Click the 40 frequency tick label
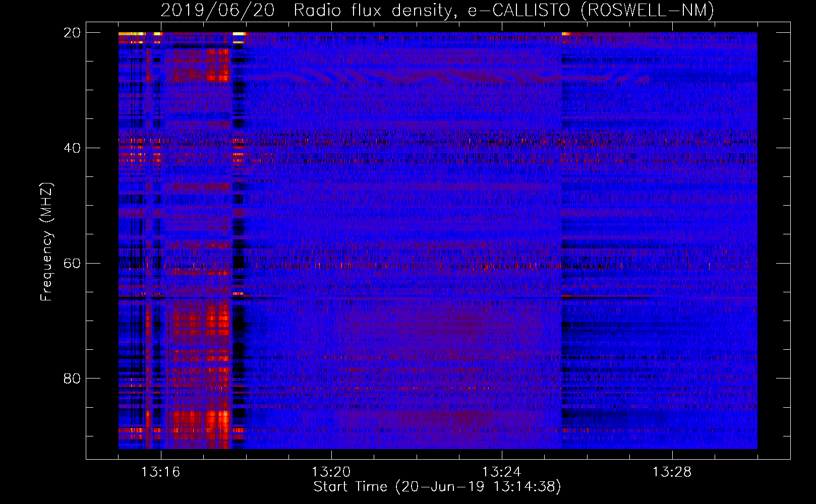Screen dimensions: 816x504 tap(72, 148)
